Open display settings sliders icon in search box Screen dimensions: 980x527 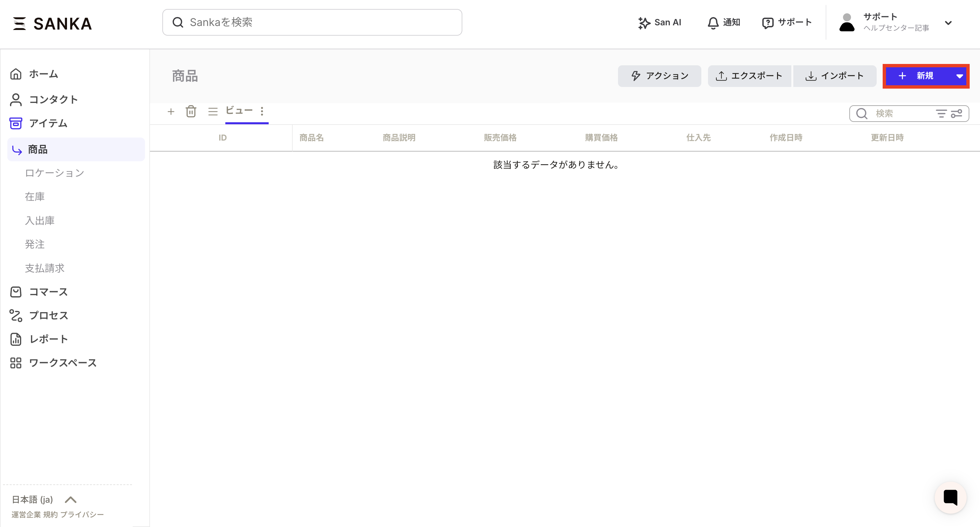(956, 113)
